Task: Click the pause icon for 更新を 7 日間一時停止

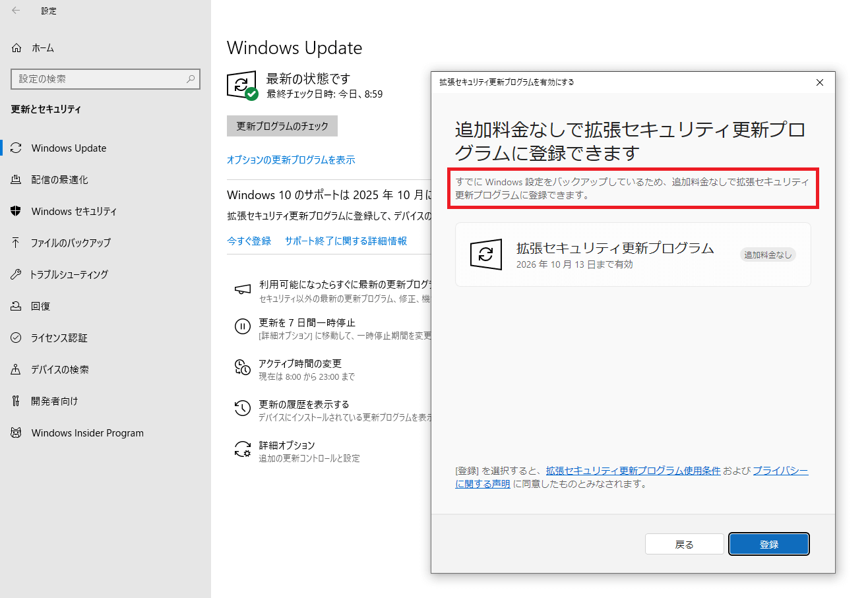Action: [x=243, y=326]
